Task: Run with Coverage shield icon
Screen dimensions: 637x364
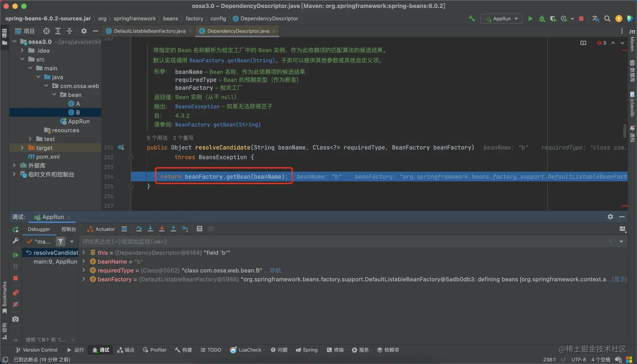Action: (553, 19)
